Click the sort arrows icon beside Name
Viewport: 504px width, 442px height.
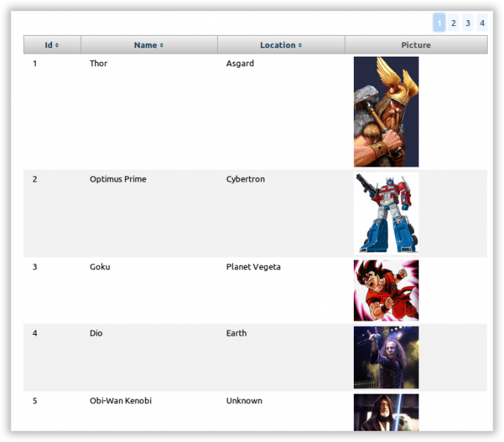click(161, 45)
